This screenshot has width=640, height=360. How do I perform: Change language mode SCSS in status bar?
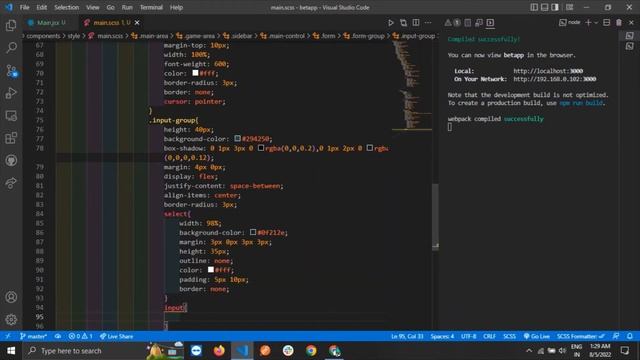point(509,336)
